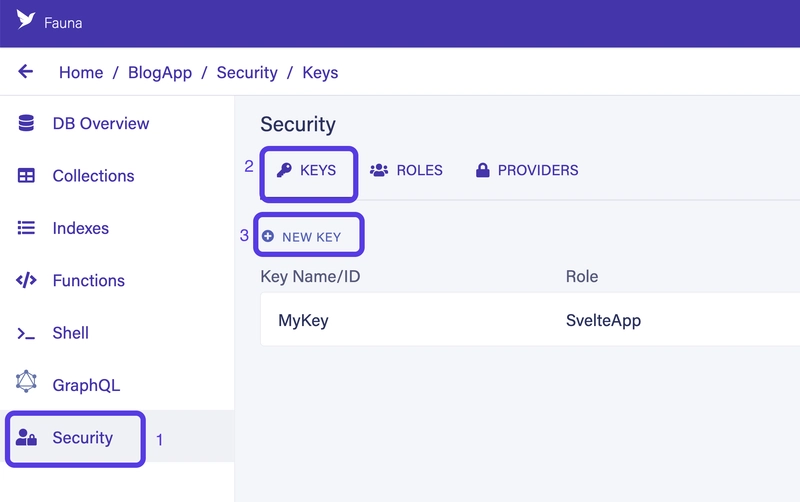Go to Home breadcrumb link
This screenshot has width=800, height=502.
(81, 72)
